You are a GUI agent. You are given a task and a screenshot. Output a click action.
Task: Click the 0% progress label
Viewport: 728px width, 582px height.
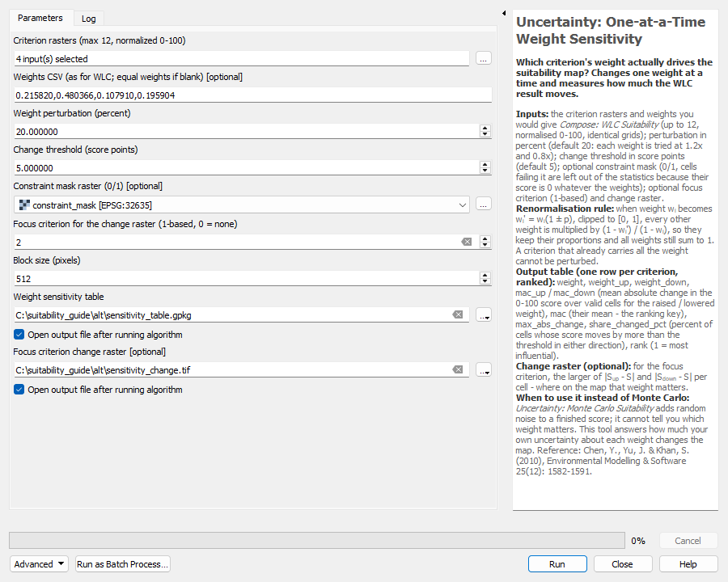[638, 541]
